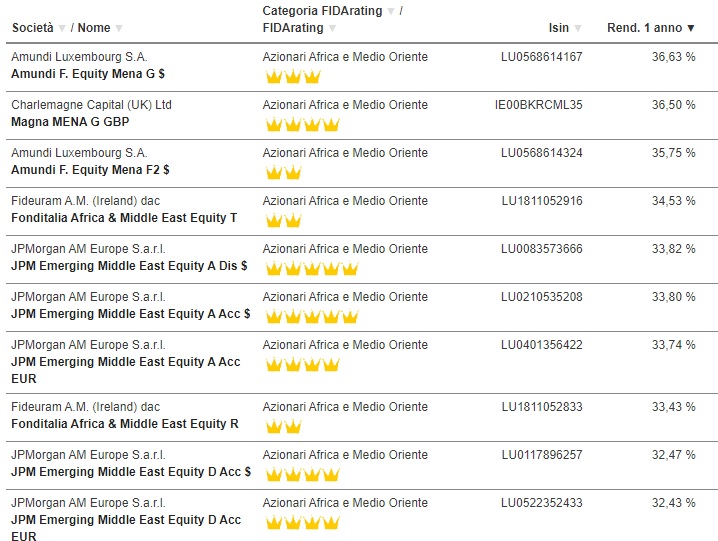Open Amundi F. Equity Mena G $ fund
Image resolution: width=718 pixels, height=541 pixels.
pyautogui.click(x=88, y=74)
